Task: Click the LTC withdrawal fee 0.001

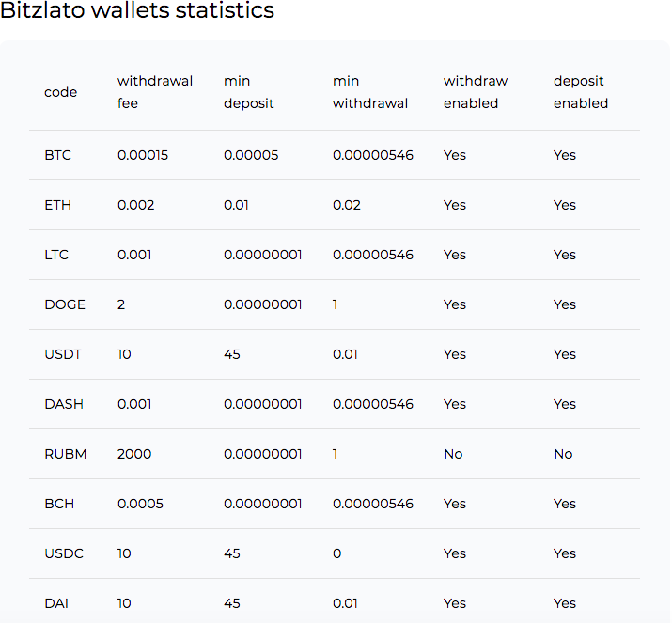Action: click(134, 255)
